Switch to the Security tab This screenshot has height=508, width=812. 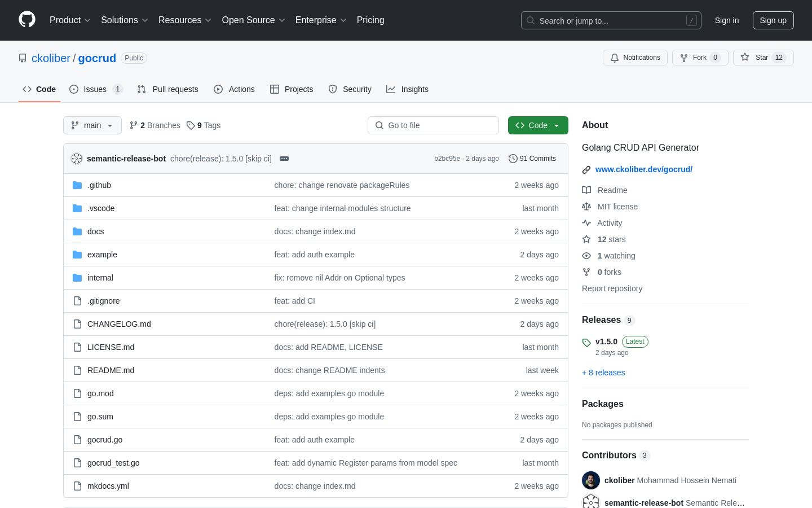[350, 89]
